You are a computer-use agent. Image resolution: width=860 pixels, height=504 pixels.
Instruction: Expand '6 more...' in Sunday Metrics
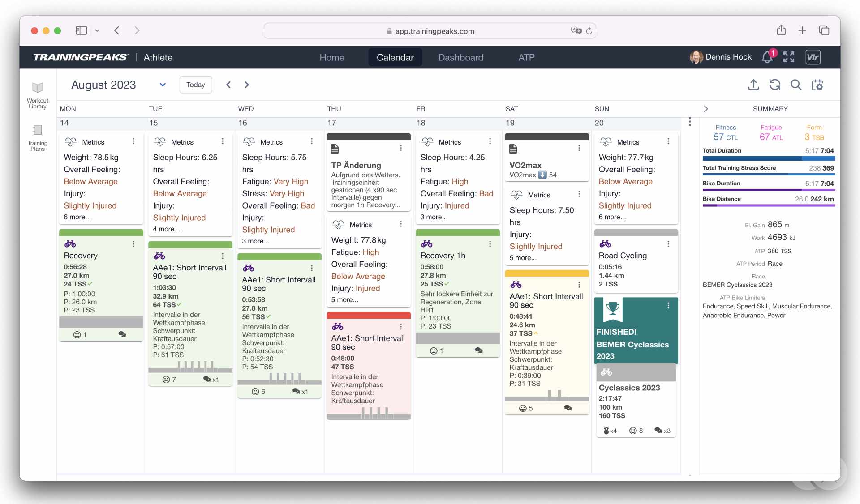(x=612, y=217)
